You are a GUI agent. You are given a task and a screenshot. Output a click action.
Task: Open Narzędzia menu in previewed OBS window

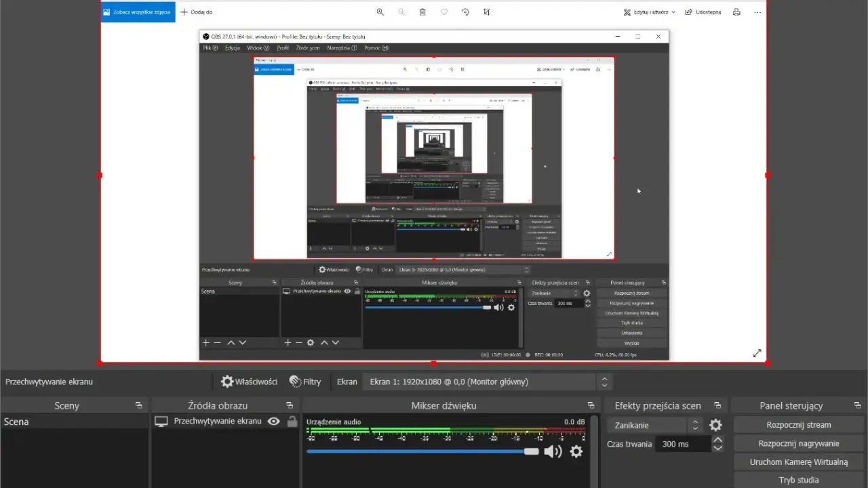(x=342, y=48)
